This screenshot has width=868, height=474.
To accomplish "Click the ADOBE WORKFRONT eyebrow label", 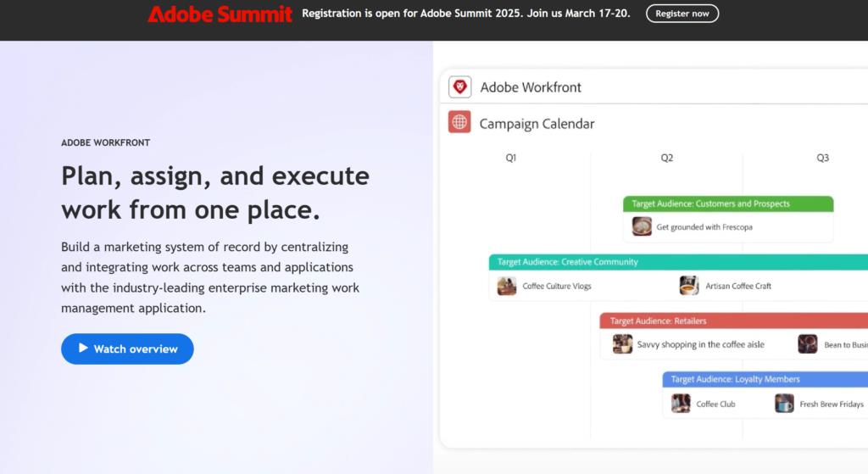I will click(x=105, y=142).
